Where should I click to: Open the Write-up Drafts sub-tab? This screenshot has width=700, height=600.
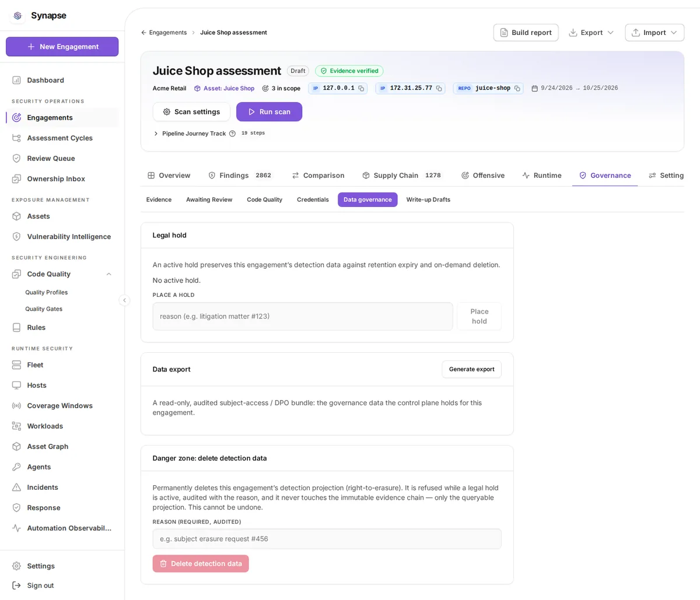428,199
